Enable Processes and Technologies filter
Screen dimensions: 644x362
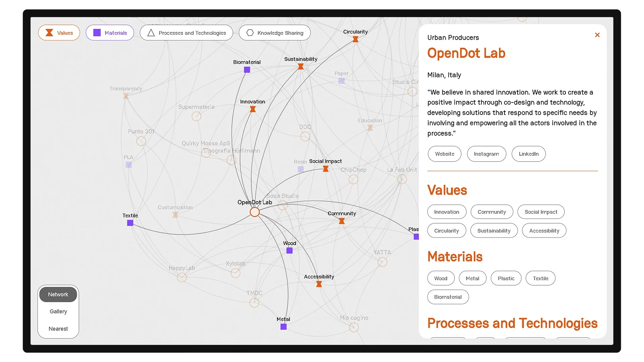[x=186, y=33]
